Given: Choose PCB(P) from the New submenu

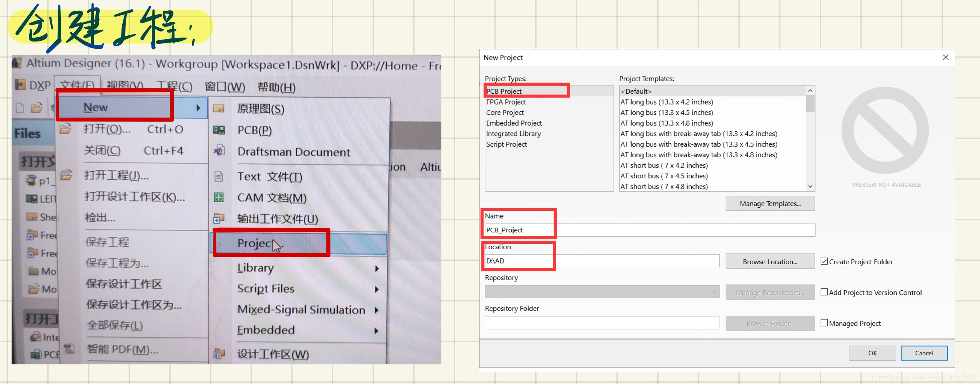Looking at the screenshot, I should (x=255, y=130).
